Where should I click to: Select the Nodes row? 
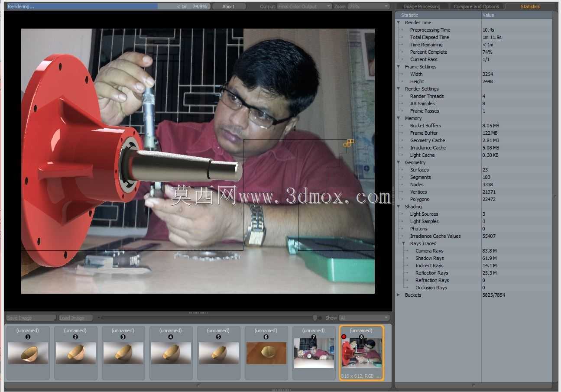474,185
